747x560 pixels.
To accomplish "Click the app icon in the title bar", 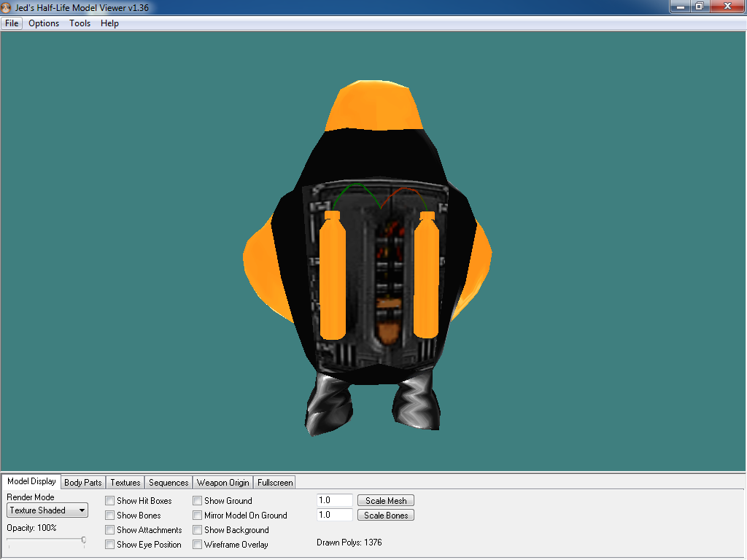I will click(x=7, y=7).
